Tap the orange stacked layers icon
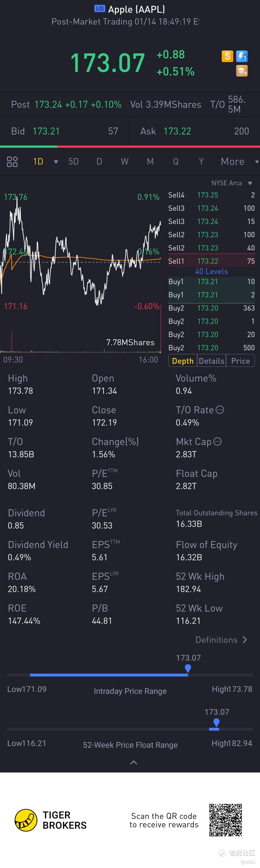This screenshot has height=868, width=260. [x=242, y=71]
